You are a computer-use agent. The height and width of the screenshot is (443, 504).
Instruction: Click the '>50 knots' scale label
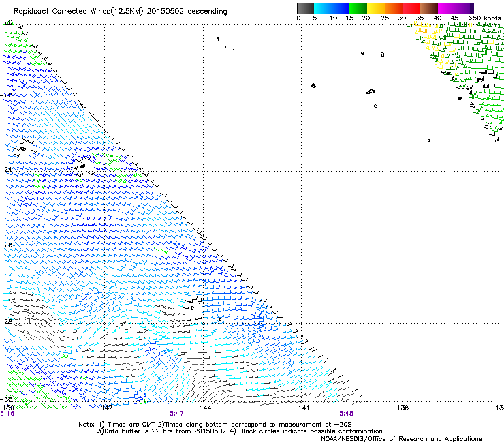[x=484, y=18]
